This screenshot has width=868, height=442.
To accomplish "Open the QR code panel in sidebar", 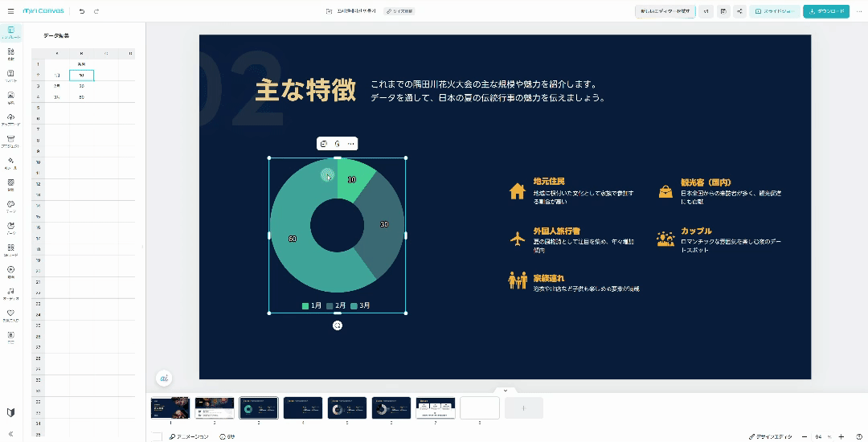I will click(x=10, y=250).
